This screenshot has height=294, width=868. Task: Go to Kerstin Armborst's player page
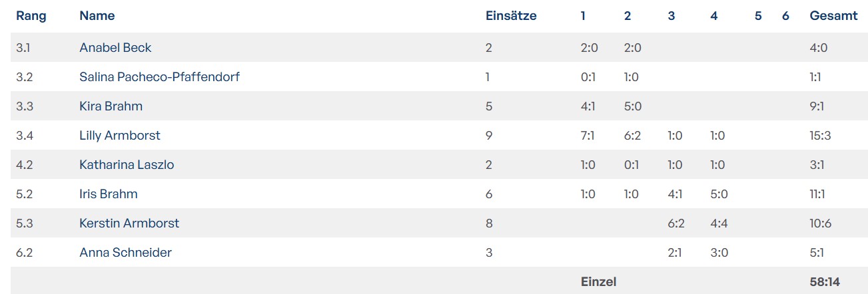(129, 223)
